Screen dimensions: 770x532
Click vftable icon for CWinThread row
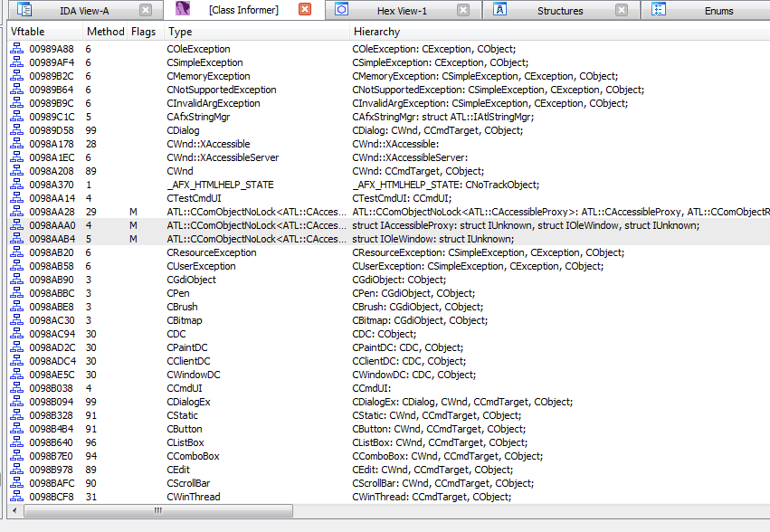tap(16, 497)
